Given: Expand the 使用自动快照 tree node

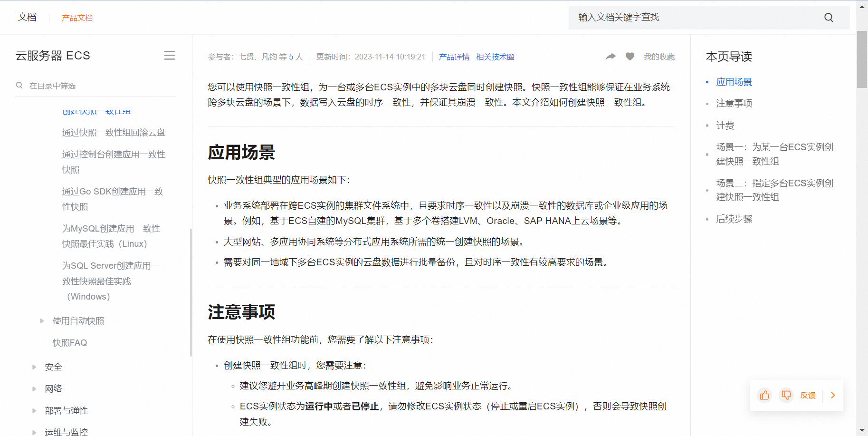Looking at the screenshot, I should point(42,321).
